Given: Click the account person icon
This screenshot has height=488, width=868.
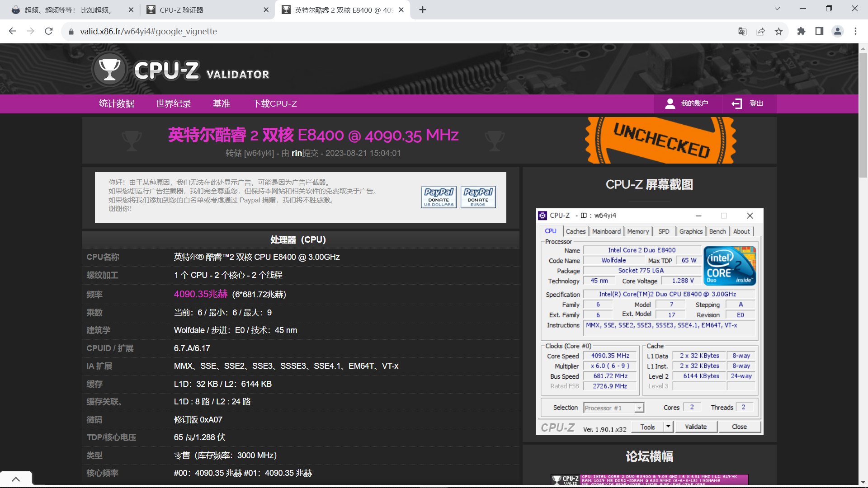Looking at the screenshot, I should pyautogui.click(x=670, y=104).
